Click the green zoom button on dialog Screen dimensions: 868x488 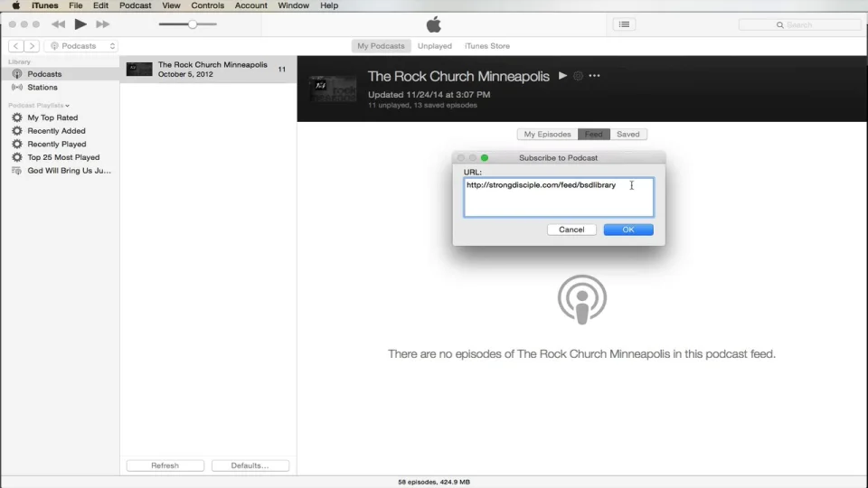[x=485, y=158]
